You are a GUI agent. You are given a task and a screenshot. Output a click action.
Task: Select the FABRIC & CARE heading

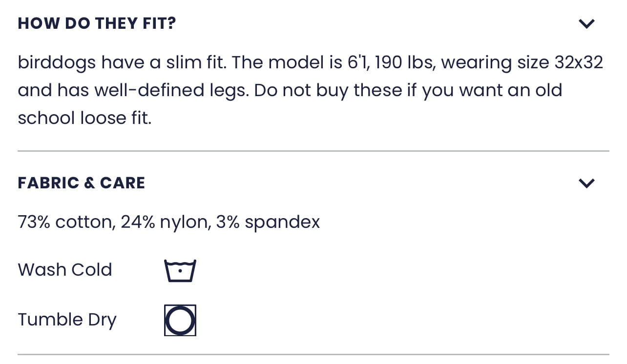tap(82, 183)
